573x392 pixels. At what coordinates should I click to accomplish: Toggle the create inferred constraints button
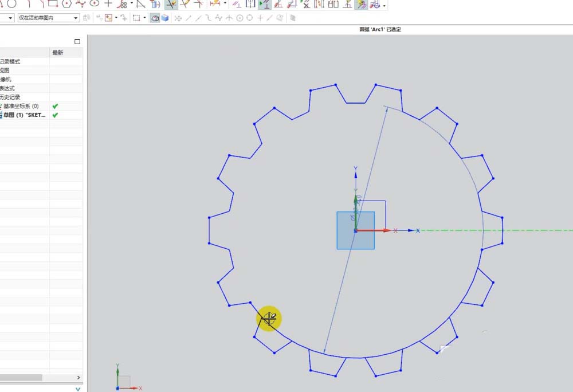click(361, 5)
